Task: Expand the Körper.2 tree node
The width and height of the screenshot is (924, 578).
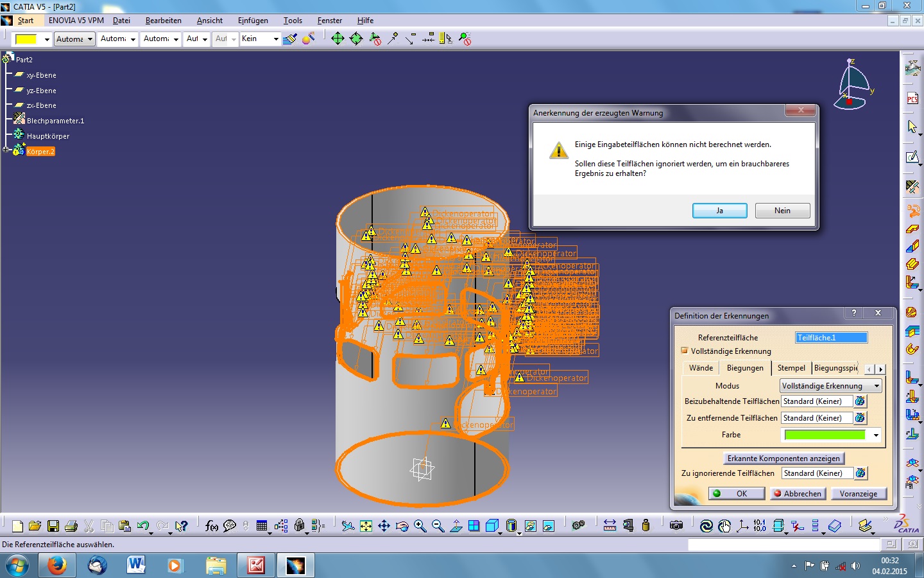Action: [x=6, y=150]
